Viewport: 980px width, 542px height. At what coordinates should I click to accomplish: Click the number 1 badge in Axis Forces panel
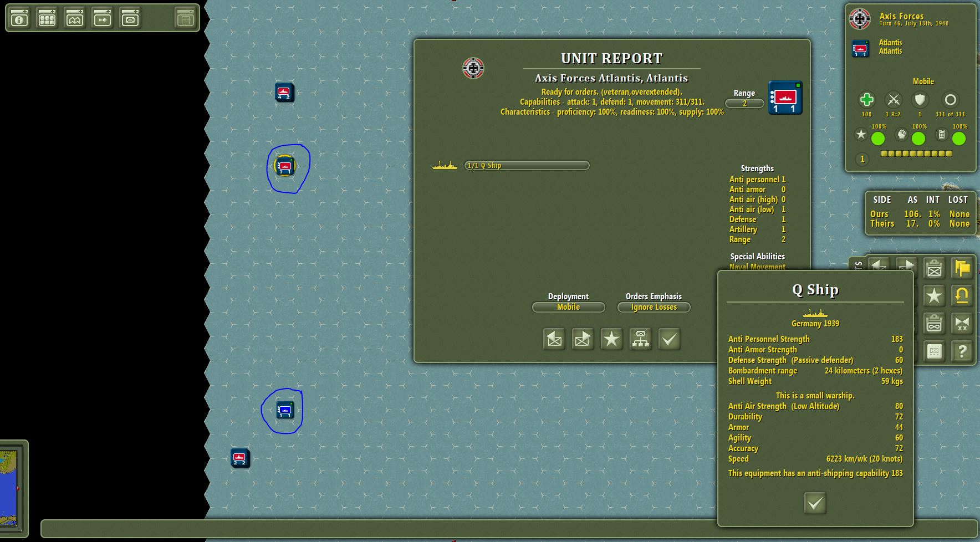pos(862,160)
